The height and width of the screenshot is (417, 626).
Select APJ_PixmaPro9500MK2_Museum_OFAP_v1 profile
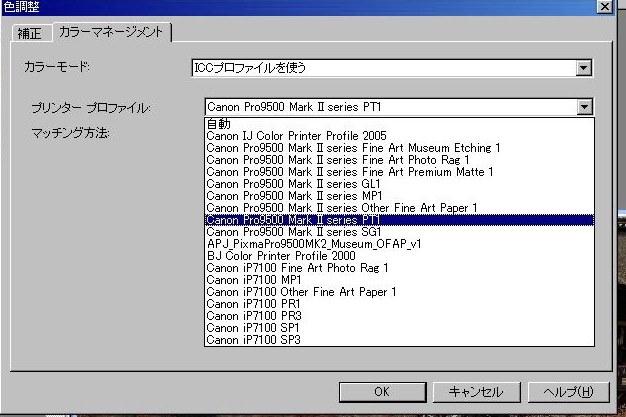399,244
